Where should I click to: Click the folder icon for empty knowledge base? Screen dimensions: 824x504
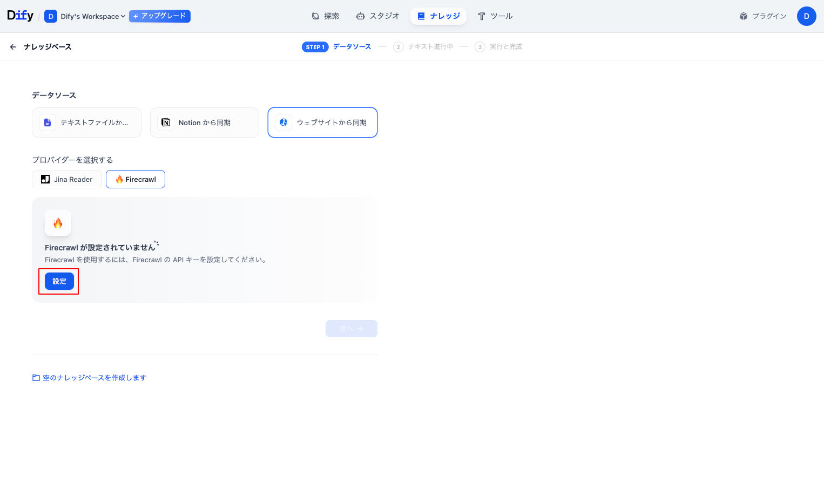[36, 378]
